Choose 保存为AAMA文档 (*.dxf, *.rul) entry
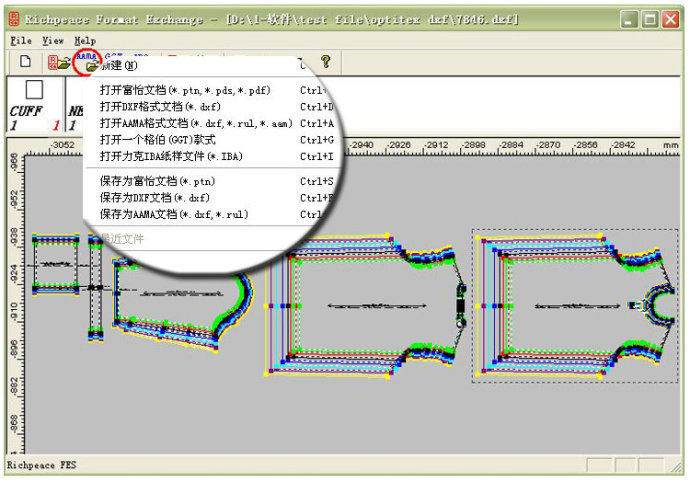The width and height of the screenshot is (690, 482). pyautogui.click(x=174, y=214)
